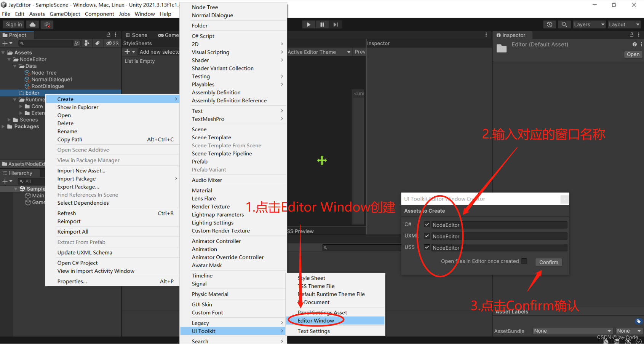Enable Open files in Editor once created

[524, 261]
